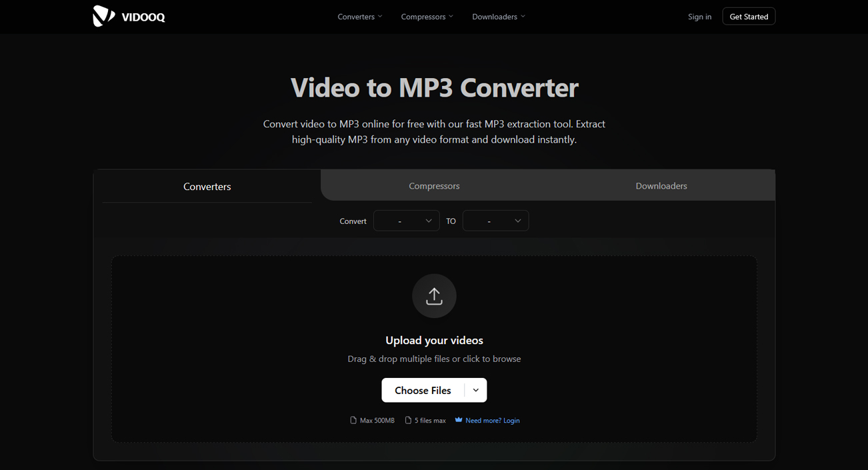Screen dimensions: 868x470
Task: Click the Drag & drop multiple files text
Action: 434,359
